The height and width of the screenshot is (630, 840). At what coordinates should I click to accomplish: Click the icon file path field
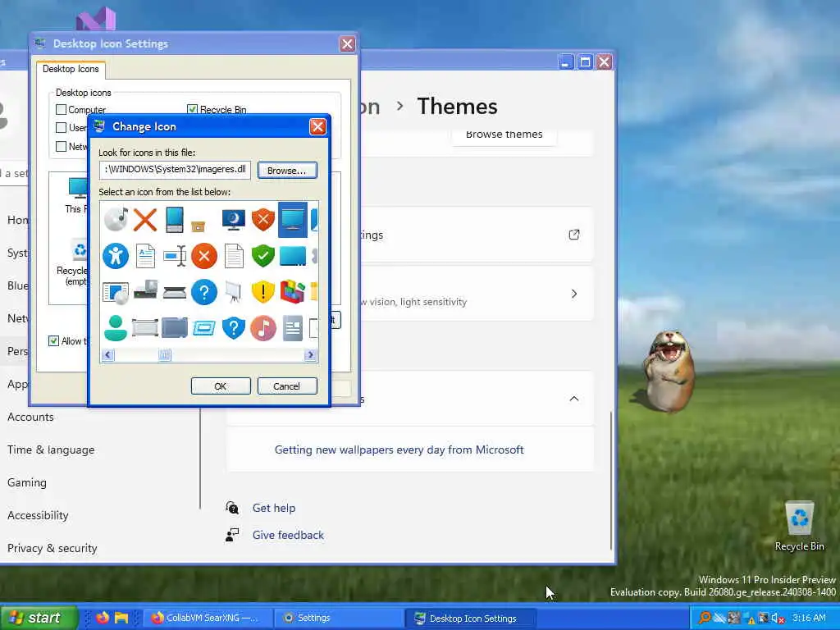coord(175,170)
